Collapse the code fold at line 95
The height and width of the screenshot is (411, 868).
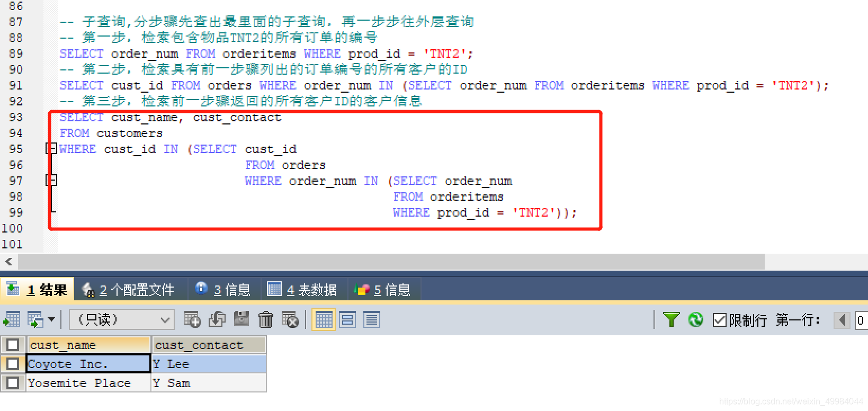click(51, 149)
